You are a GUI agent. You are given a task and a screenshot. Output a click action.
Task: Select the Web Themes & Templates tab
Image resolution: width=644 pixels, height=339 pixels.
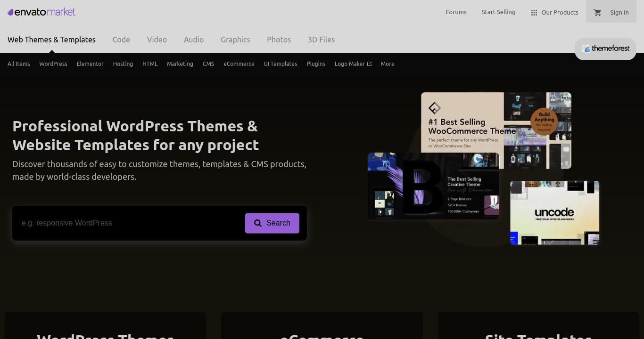click(51, 40)
